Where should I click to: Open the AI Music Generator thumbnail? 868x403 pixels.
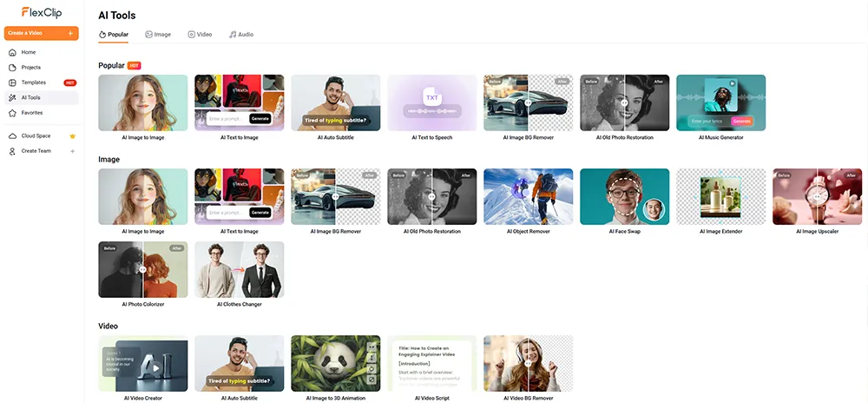720,103
